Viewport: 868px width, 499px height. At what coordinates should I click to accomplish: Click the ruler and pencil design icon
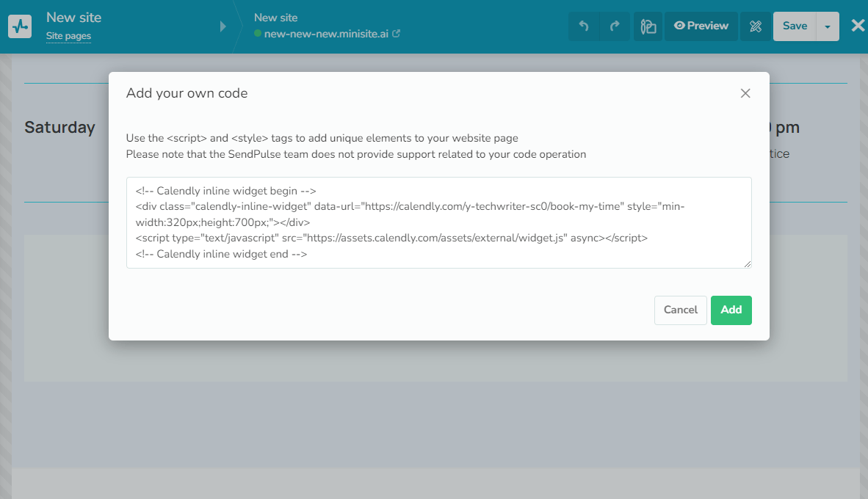[x=756, y=26]
